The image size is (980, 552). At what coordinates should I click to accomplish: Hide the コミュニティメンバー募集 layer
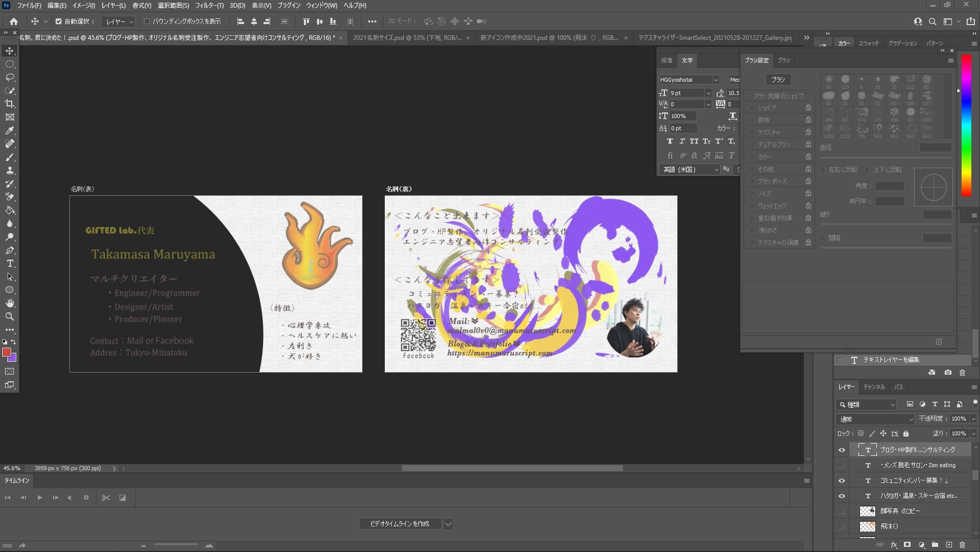pyautogui.click(x=842, y=481)
